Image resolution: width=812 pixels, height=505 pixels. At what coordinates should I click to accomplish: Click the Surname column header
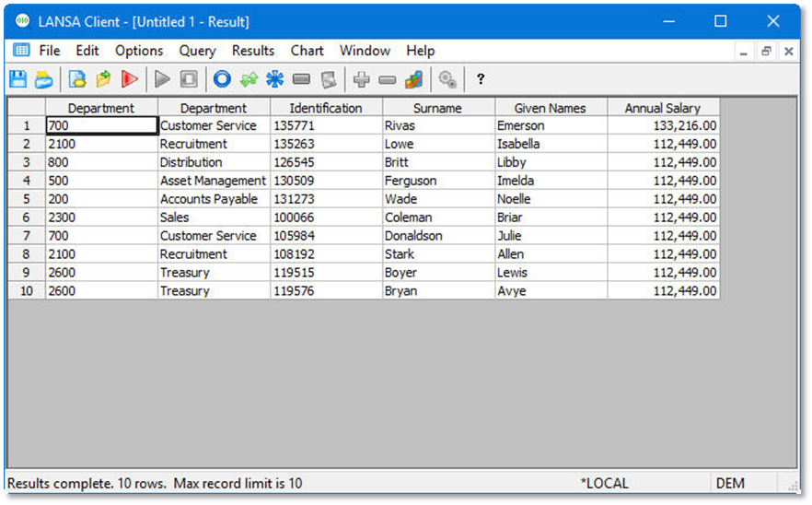click(437, 108)
